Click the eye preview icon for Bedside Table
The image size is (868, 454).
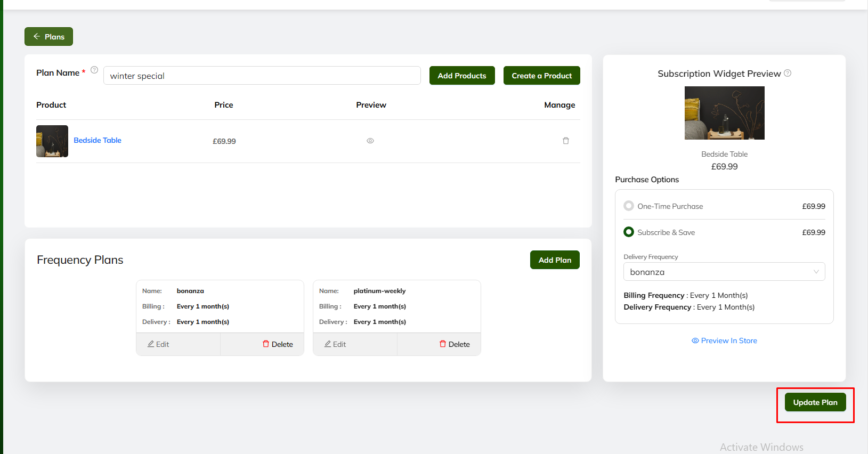pyautogui.click(x=370, y=141)
